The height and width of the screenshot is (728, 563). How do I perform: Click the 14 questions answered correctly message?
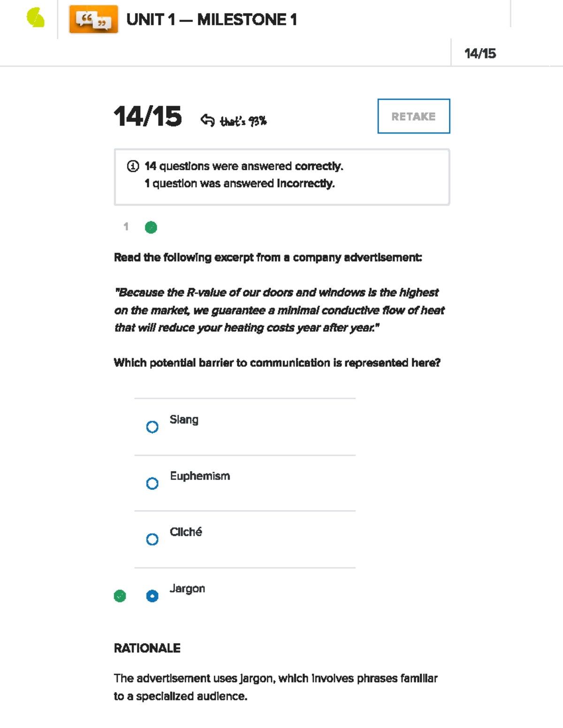pyautogui.click(x=244, y=166)
